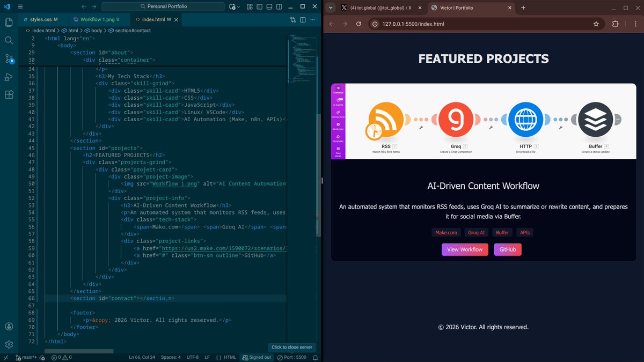Open the Explorer view in VS Code
This screenshot has height=362, width=644.
coord(9,22)
